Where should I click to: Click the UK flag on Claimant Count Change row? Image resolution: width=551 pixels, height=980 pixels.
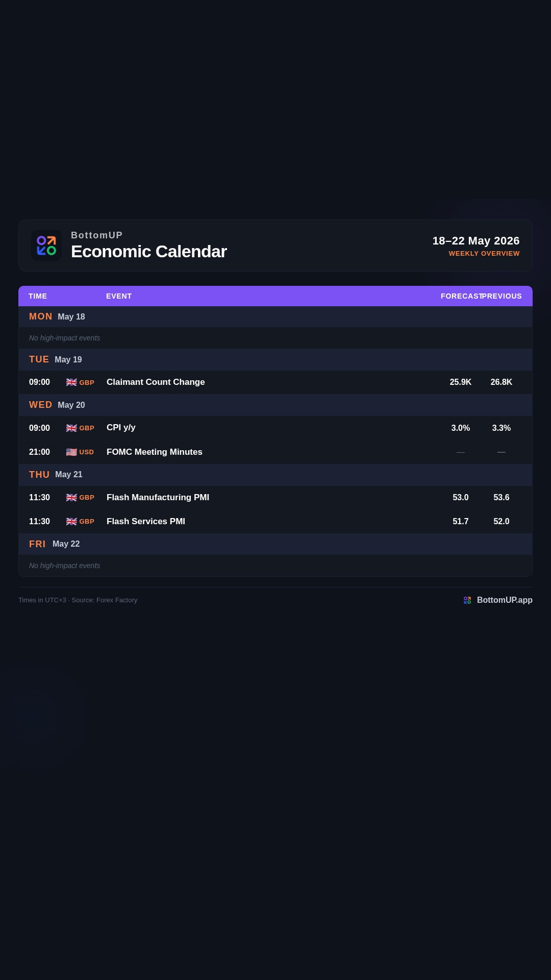pyautogui.click(x=71, y=382)
